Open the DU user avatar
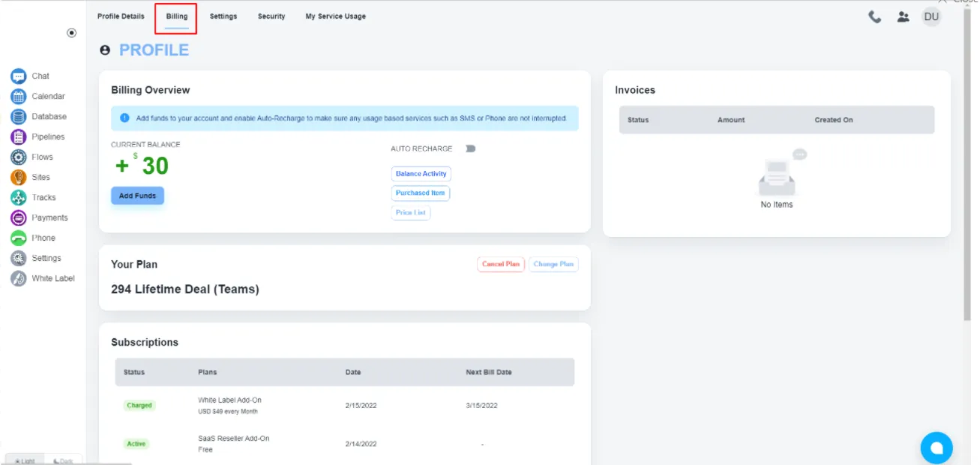Image resolution: width=980 pixels, height=465 pixels. click(x=931, y=16)
